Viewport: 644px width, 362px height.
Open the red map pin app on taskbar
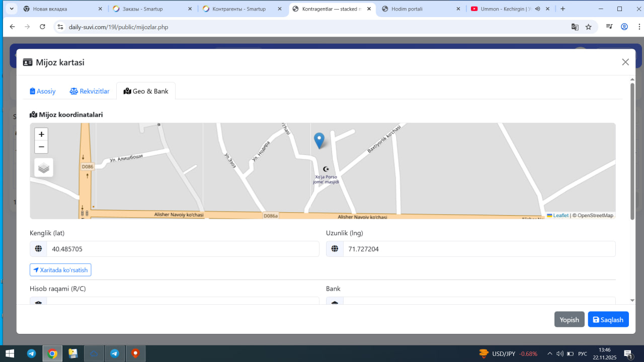[135, 353]
